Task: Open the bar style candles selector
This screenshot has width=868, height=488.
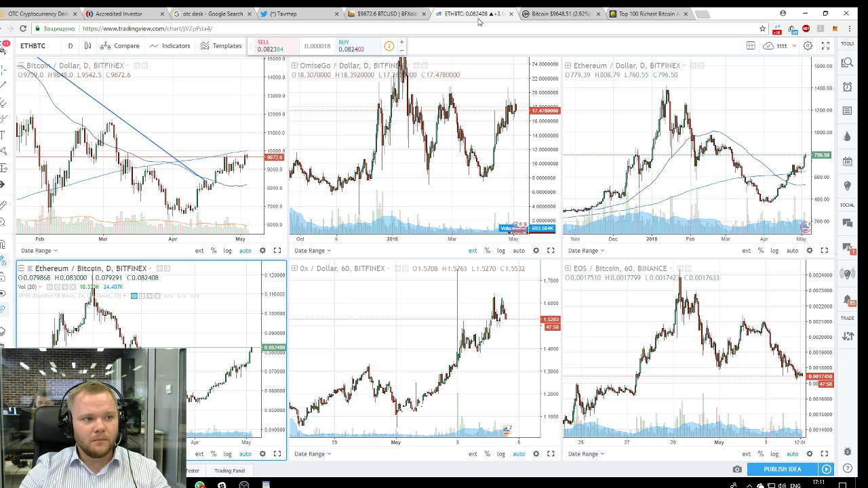Action: (x=87, y=45)
